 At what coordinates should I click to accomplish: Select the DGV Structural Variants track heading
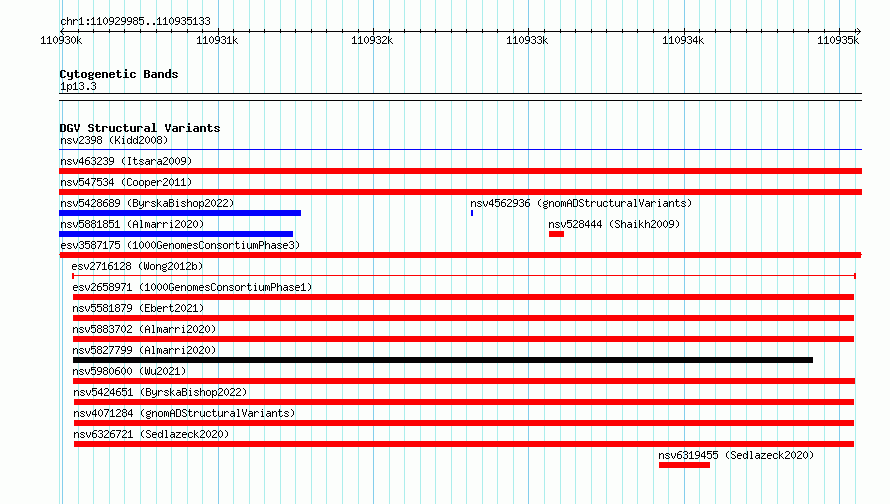pos(140,128)
